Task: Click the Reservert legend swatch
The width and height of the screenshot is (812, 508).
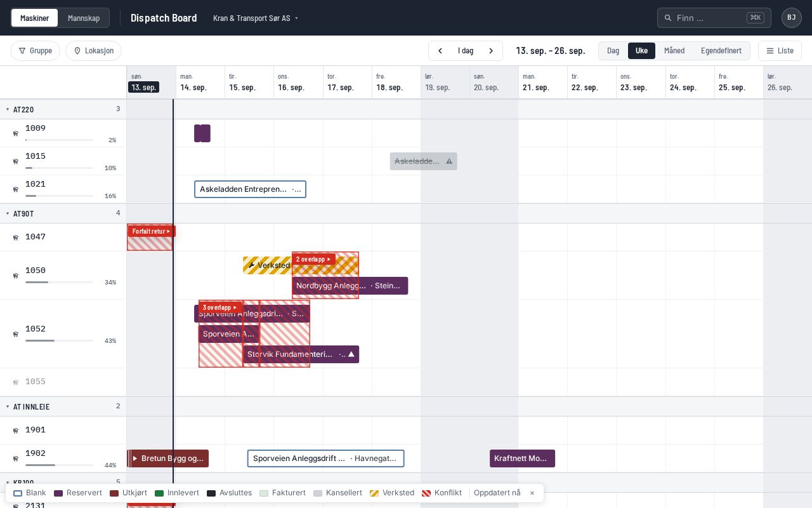Action: pyautogui.click(x=58, y=493)
